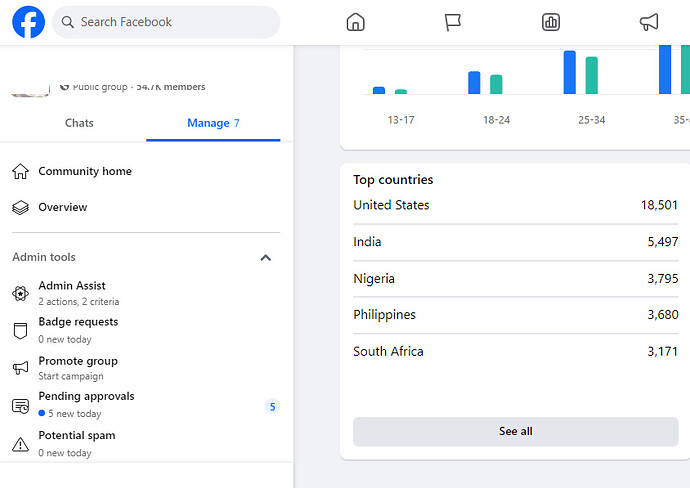Switch to the Manage tab
This screenshot has width=690, height=488.
click(213, 123)
